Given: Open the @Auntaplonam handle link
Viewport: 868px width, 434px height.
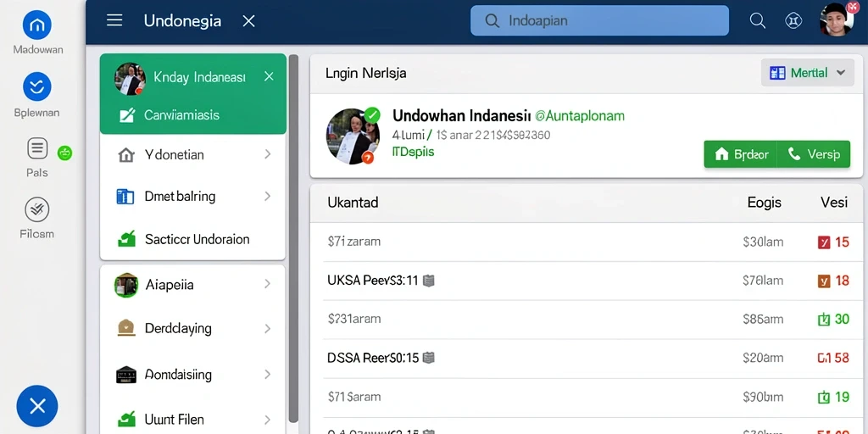Looking at the screenshot, I should click(x=580, y=115).
